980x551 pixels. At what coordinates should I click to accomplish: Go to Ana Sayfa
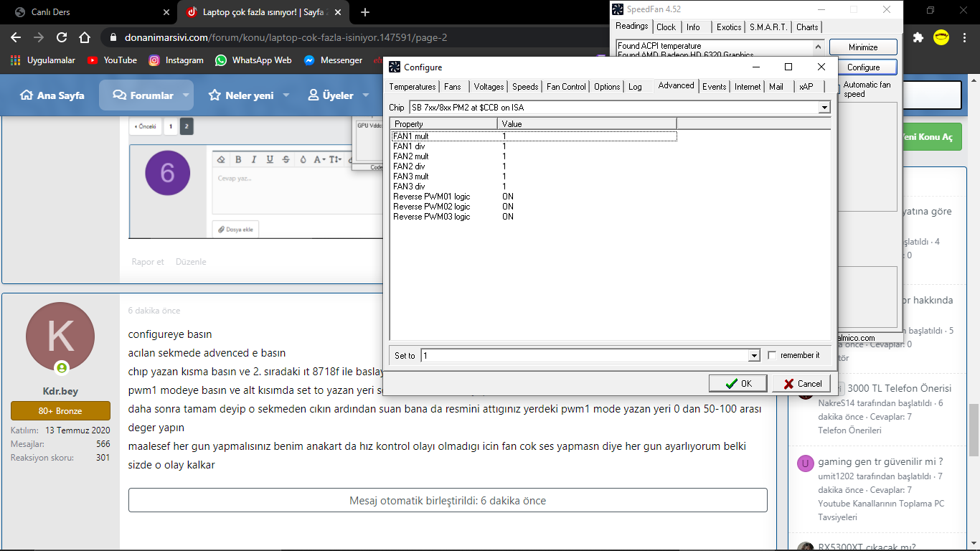(x=52, y=95)
